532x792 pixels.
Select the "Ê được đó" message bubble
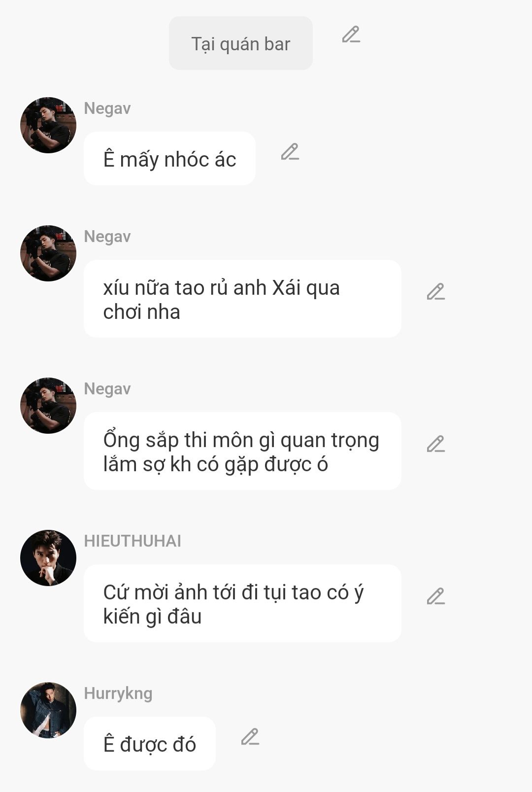click(150, 744)
